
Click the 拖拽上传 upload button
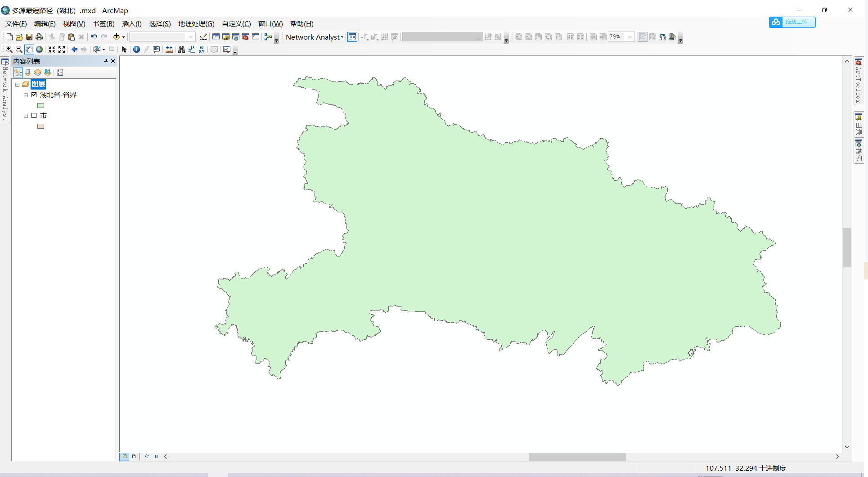(792, 22)
